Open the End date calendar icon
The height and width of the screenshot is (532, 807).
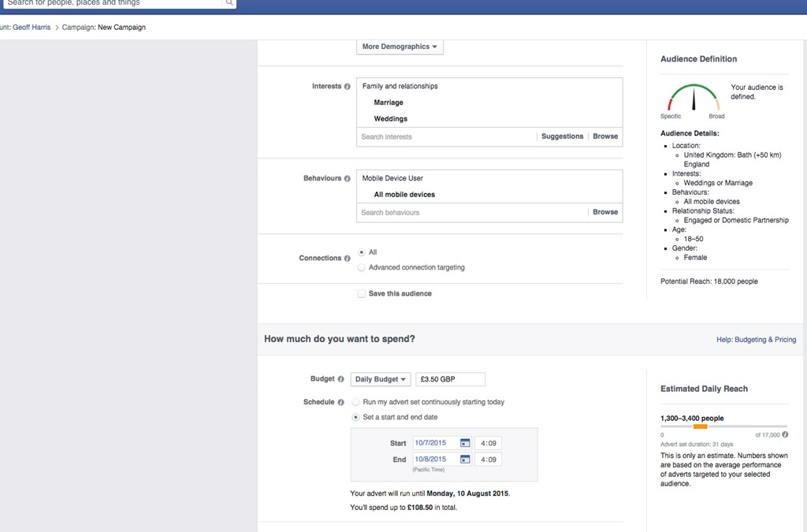tap(465, 459)
